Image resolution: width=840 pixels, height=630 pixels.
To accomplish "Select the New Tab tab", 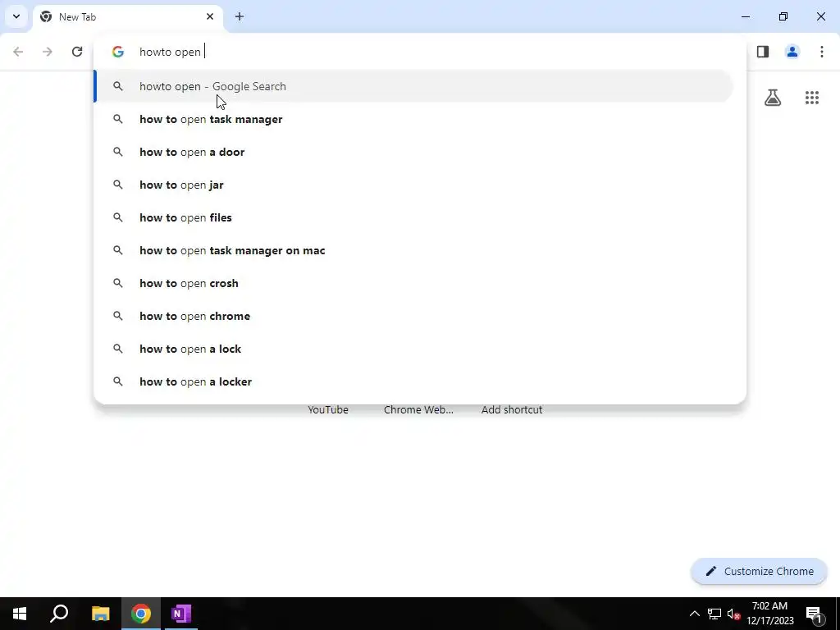I will (x=127, y=17).
